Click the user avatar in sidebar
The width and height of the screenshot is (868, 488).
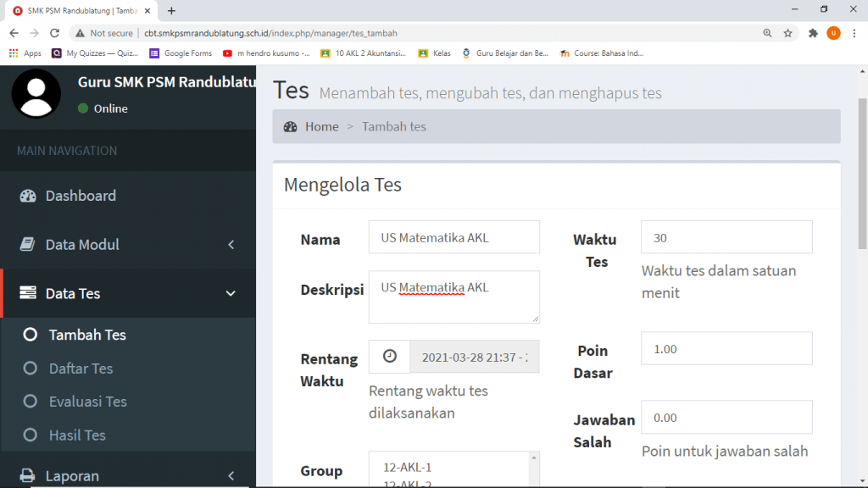click(36, 93)
